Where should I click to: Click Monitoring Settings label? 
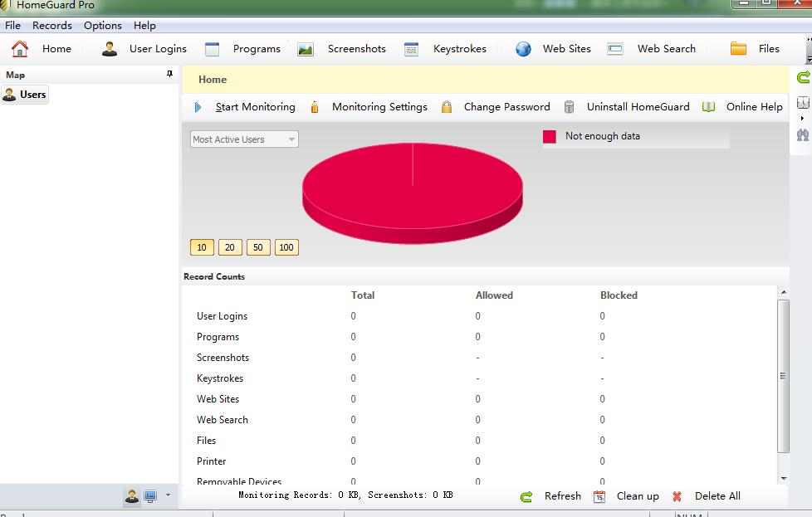coord(379,107)
